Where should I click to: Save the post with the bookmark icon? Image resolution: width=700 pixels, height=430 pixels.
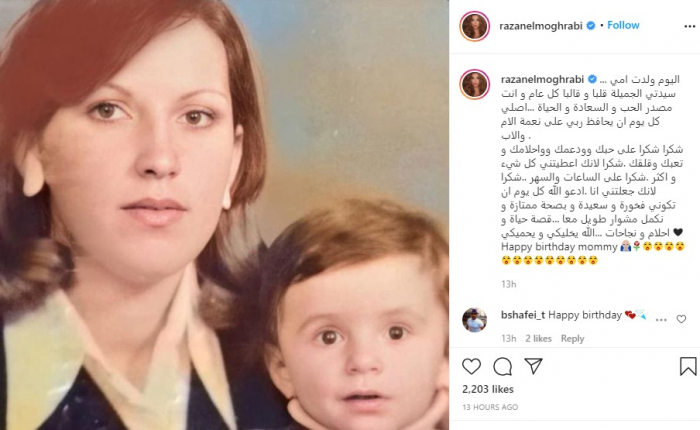(688, 367)
